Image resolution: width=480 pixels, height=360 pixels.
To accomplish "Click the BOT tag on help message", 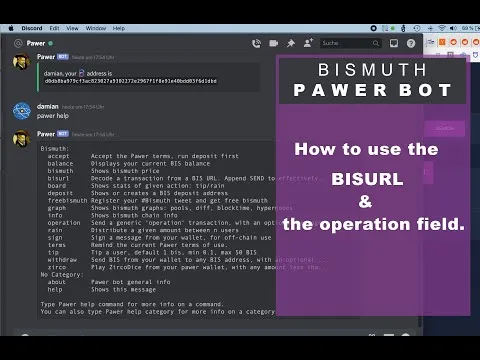I will click(x=63, y=134).
